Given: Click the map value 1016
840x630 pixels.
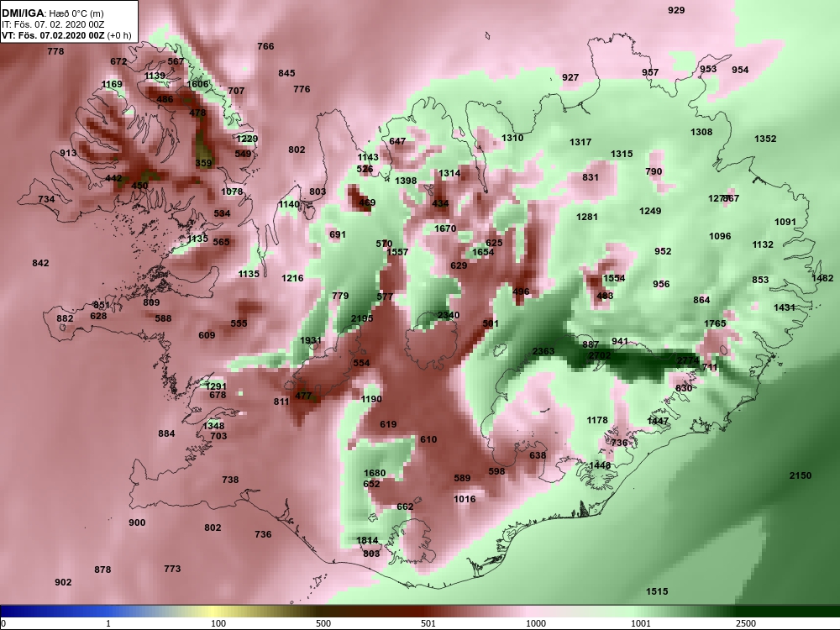Looking at the screenshot, I should (465, 499).
